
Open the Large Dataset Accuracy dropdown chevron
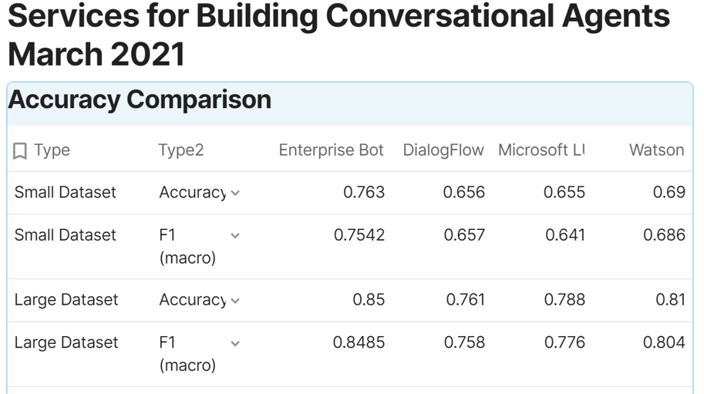click(235, 301)
